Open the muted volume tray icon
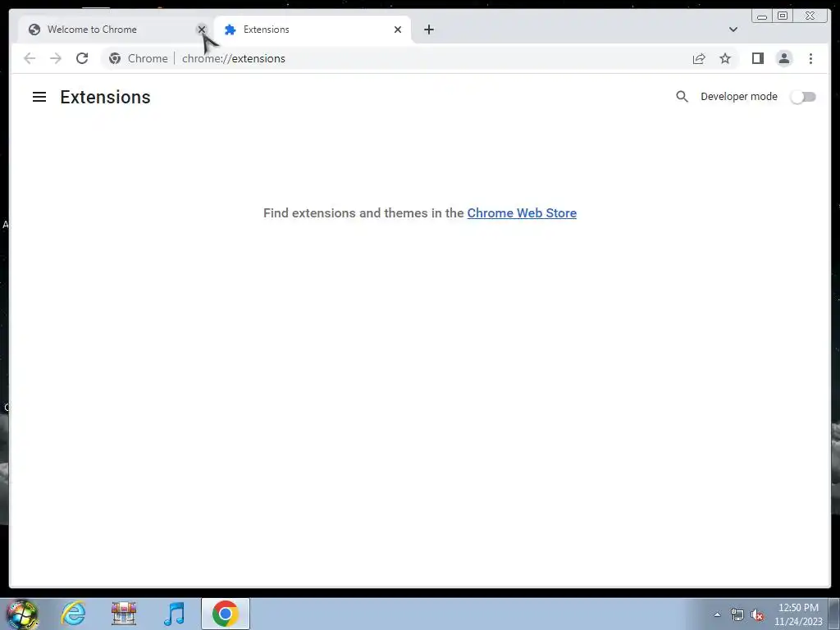This screenshot has width=840, height=630. (757, 615)
